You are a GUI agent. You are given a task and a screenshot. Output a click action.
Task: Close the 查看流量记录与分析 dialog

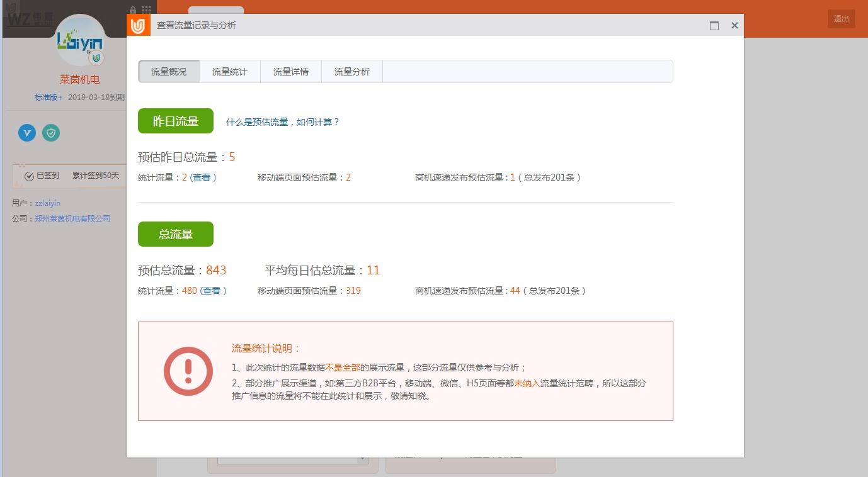pos(734,26)
